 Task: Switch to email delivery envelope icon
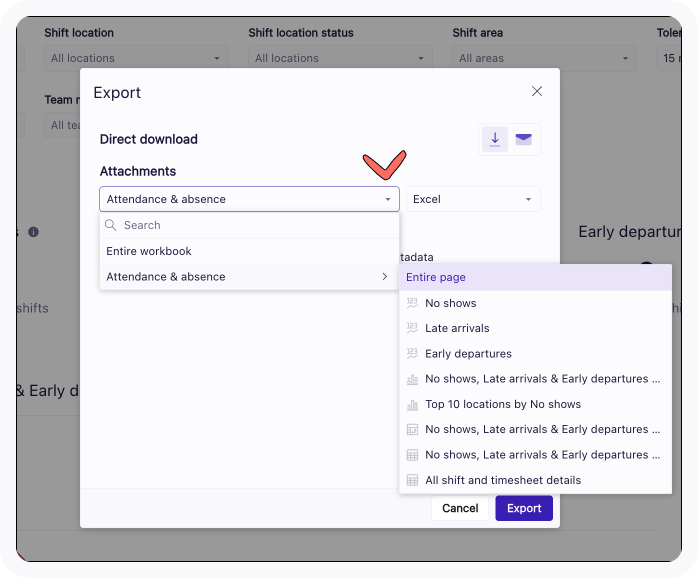523,139
